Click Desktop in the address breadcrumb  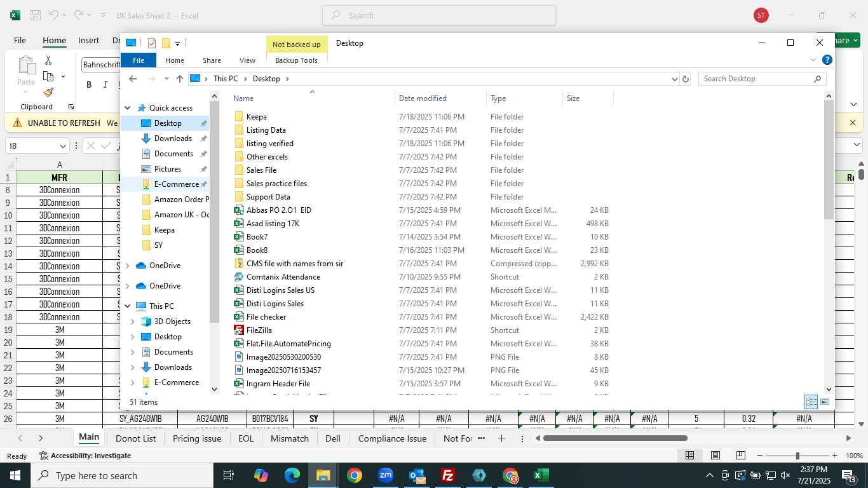click(266, 79)
